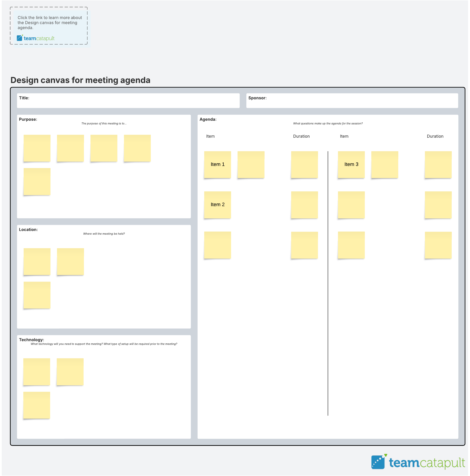Viewport: 470px width, 476px height.
Task: Select the blank sticky note right of Item 3
Action: point(385,164)
